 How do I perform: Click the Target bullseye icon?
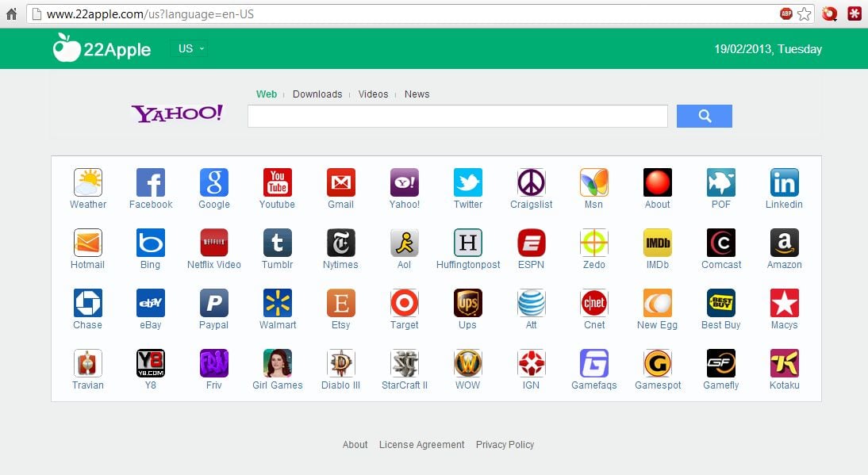pos(404,303)
